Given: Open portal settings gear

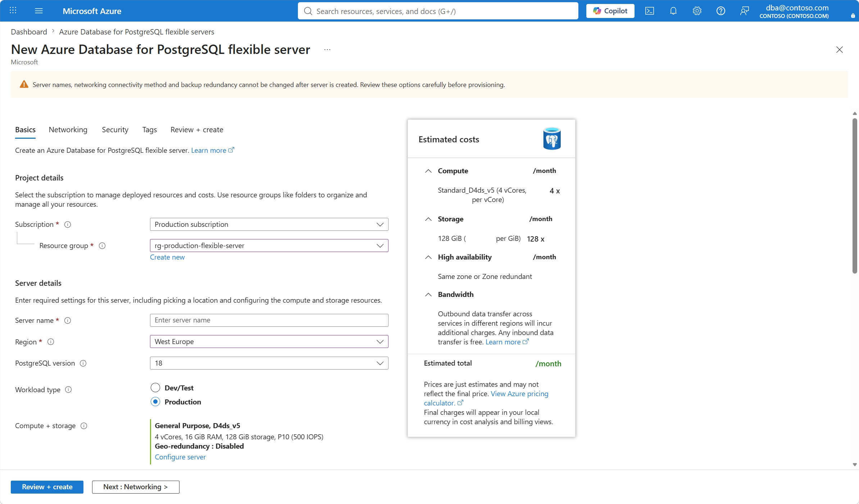Looking at the screenshot, I should tap(697, 11).
